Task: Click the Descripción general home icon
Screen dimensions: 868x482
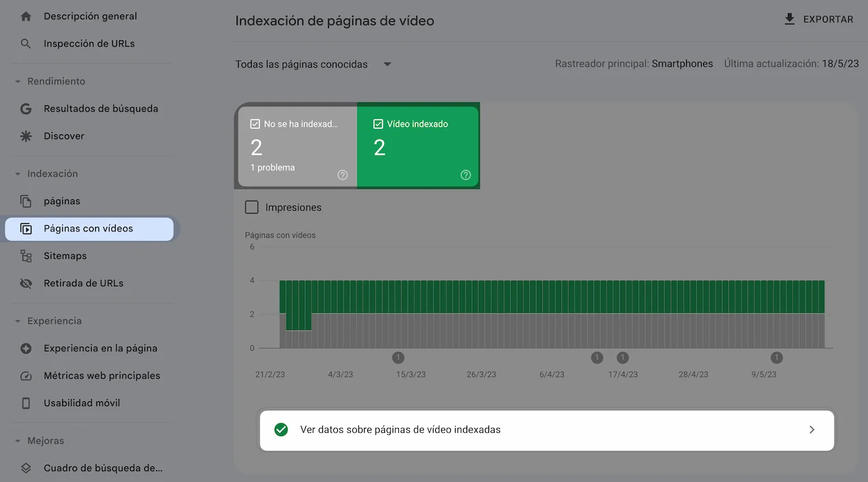Action: click(x=26, y=16)
